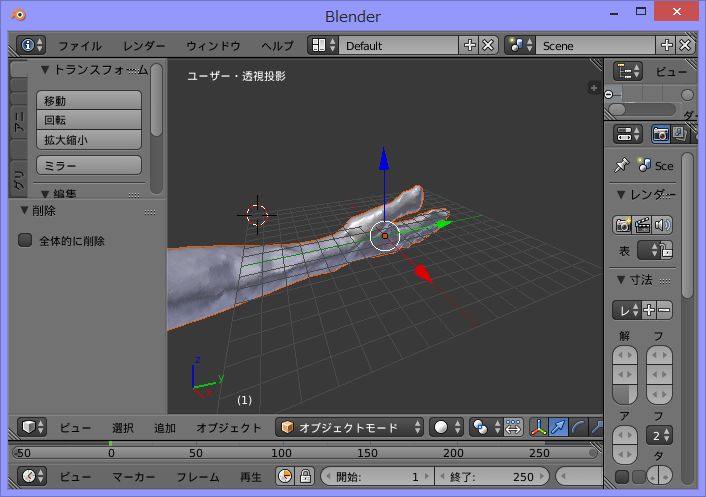706x497 pixels.
Task: Toggle the 3D manipulator axes display
Action: pos(538,427)
